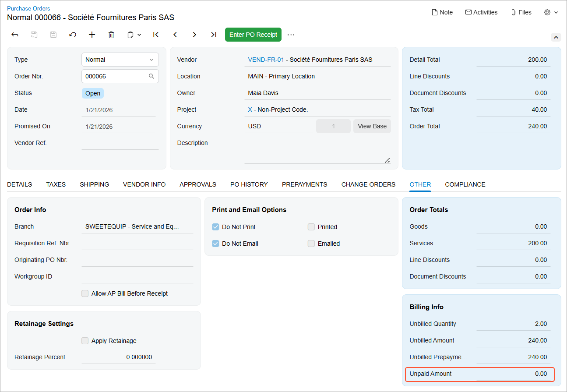Click the Services 200.00 value
567x392 pixels.
pos(537,243)
